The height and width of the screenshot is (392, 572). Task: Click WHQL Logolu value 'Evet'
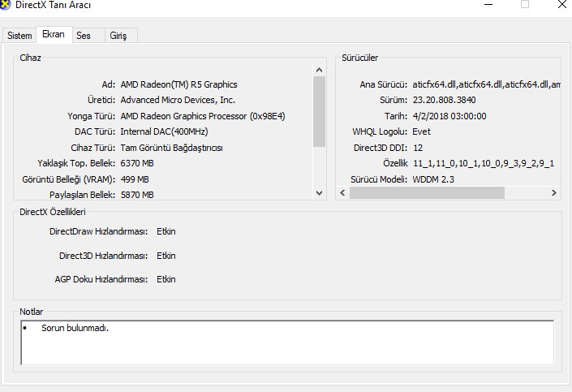(x=421, y=131)
